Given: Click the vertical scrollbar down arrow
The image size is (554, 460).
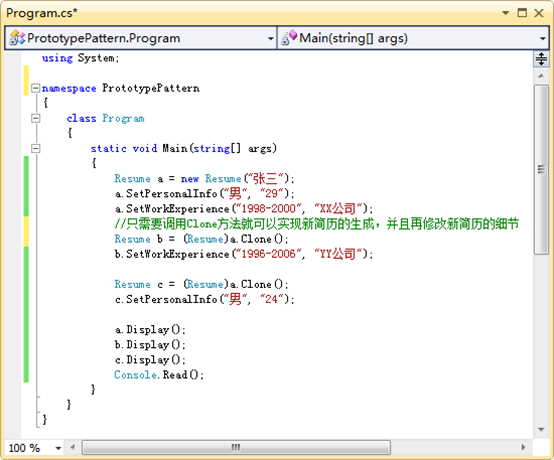Looking at the screenshot, I should (x=541, y=429).
